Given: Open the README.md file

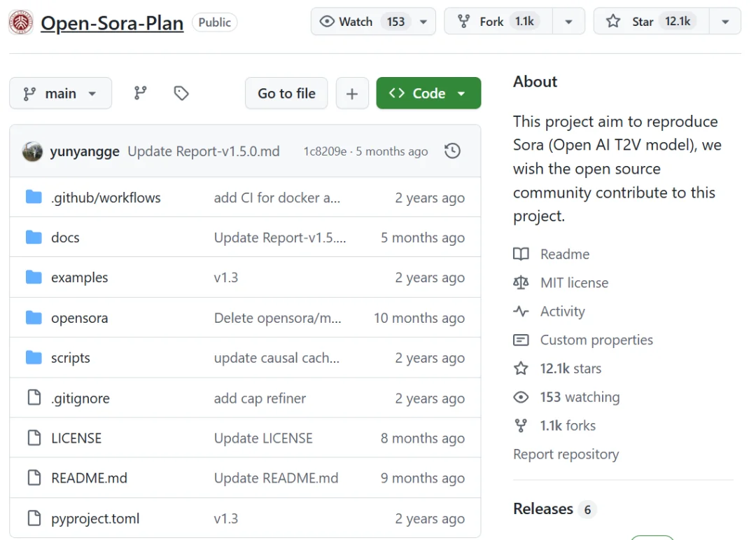Looking at the screenshot, I should click(x=89, y=478).
